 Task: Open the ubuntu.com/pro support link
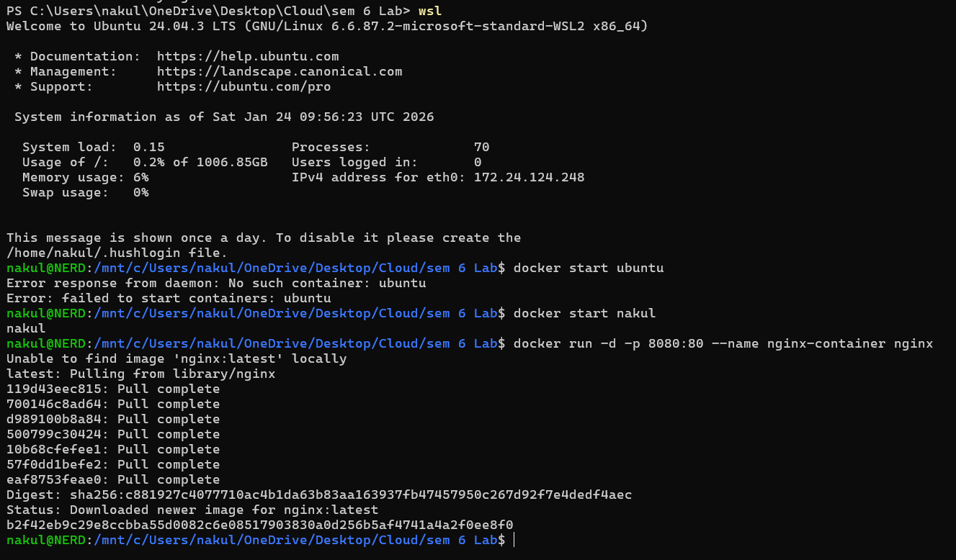pos(244,86)
